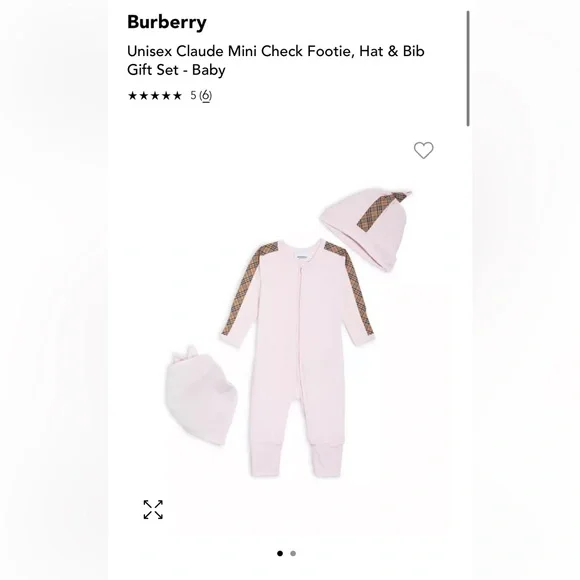The height and width of the screenshot is (580, 580).
Task: Open fullscreen view with expand arrows icon
Action: [153, 509]
